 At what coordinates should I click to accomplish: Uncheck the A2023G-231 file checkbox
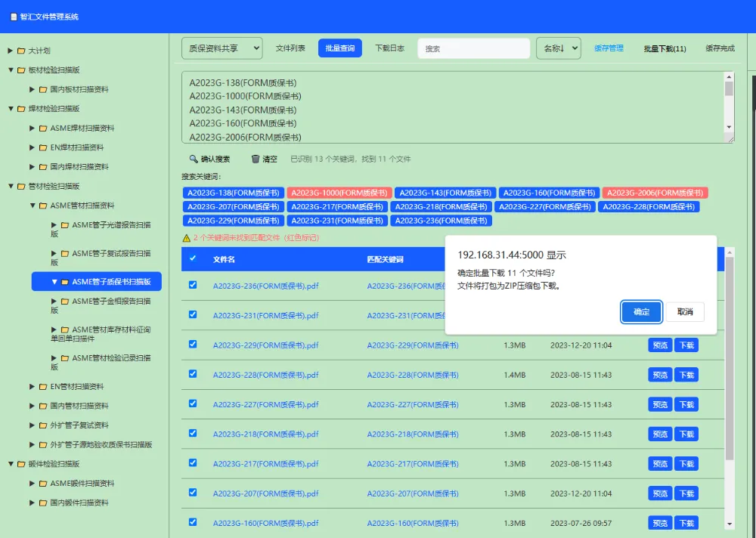[193, 315]
